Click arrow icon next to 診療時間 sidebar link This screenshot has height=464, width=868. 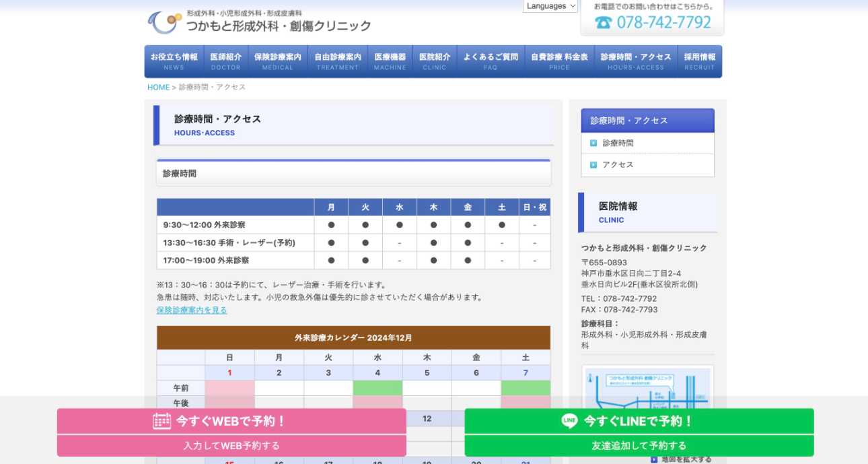pos(593,143)
